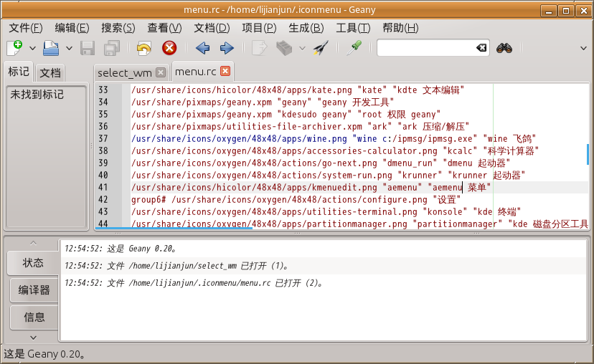Close the menu.rc tab
The height and width of the screenshot is (364, 594).
225,71
